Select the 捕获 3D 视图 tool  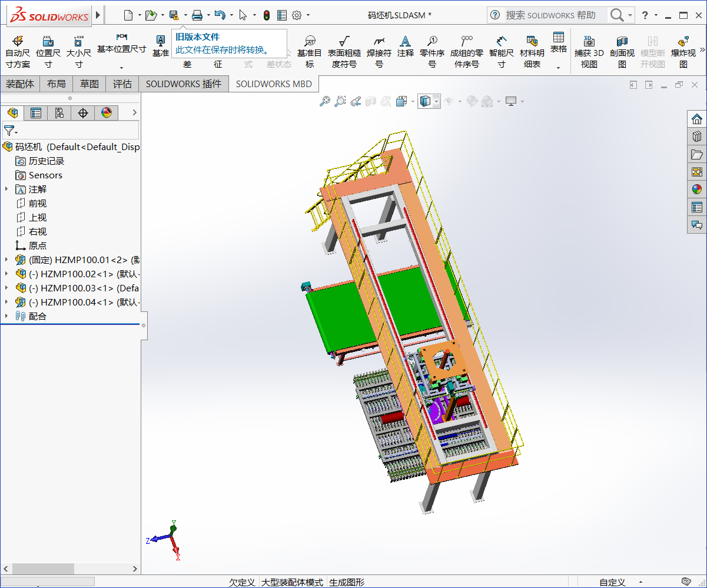pos(589,50)
